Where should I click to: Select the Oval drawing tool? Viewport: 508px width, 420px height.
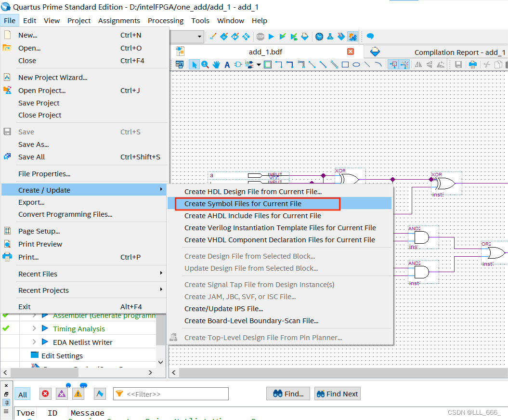pos(356,65)
